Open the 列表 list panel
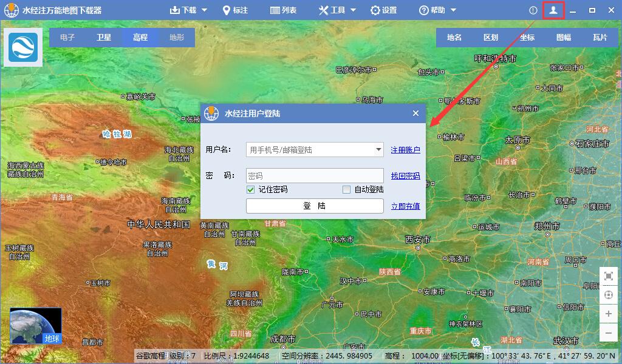 (x=283, y=10)
